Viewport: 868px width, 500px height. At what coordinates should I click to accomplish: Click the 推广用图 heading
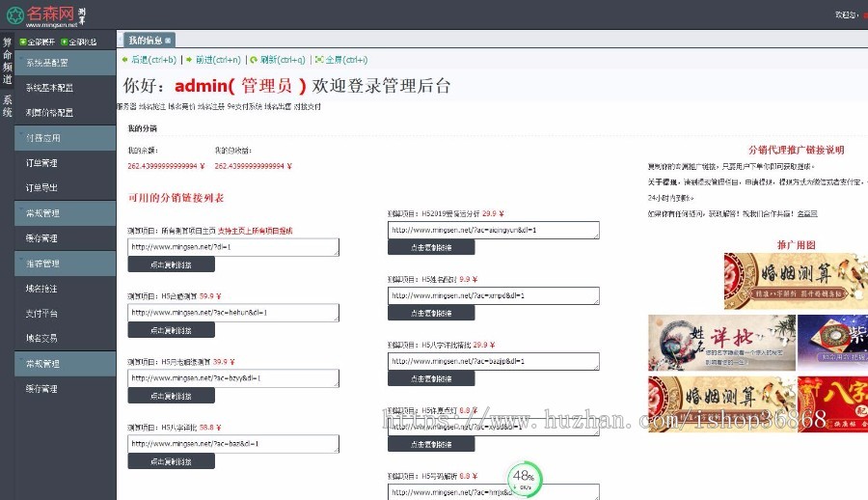point(796,244)
